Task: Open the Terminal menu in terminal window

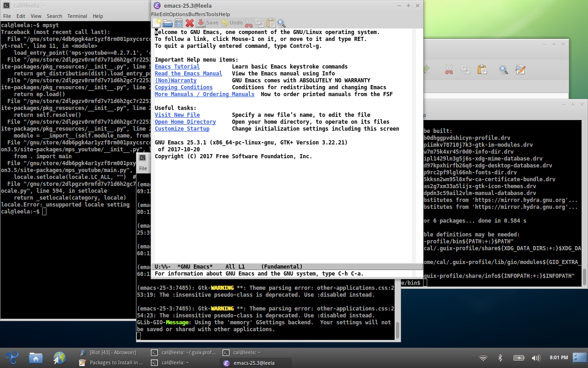Action: click(x=77, y=16)
